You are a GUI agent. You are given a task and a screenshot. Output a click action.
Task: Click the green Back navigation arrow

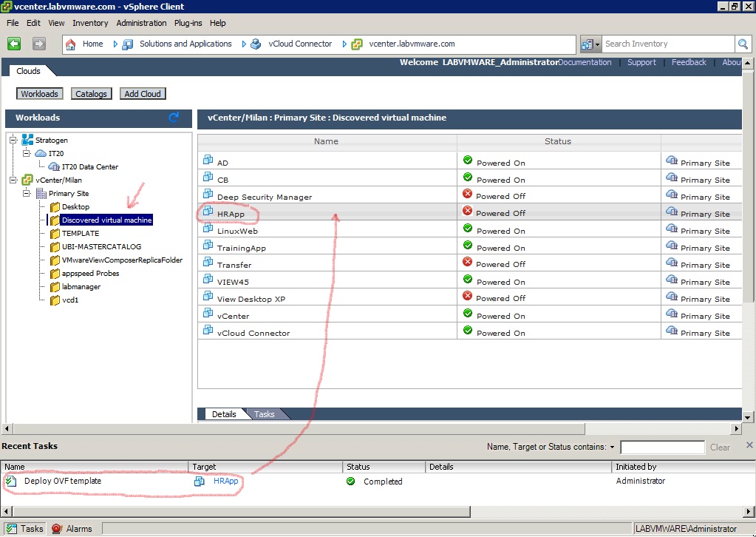click(x=14, y=44)
